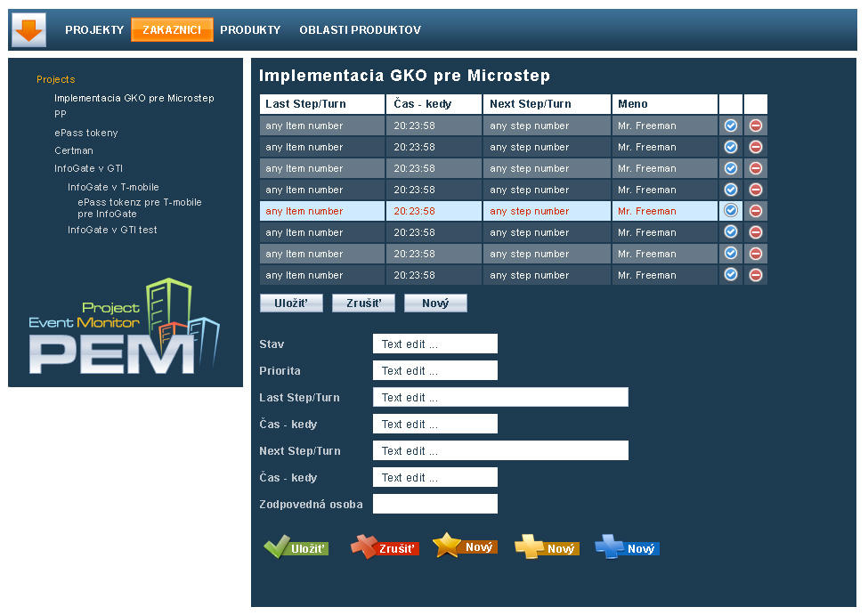Screen dimensions: 868x615
Task: Select the ZAKAZNICI tab
Action: [x=172, y=30]
